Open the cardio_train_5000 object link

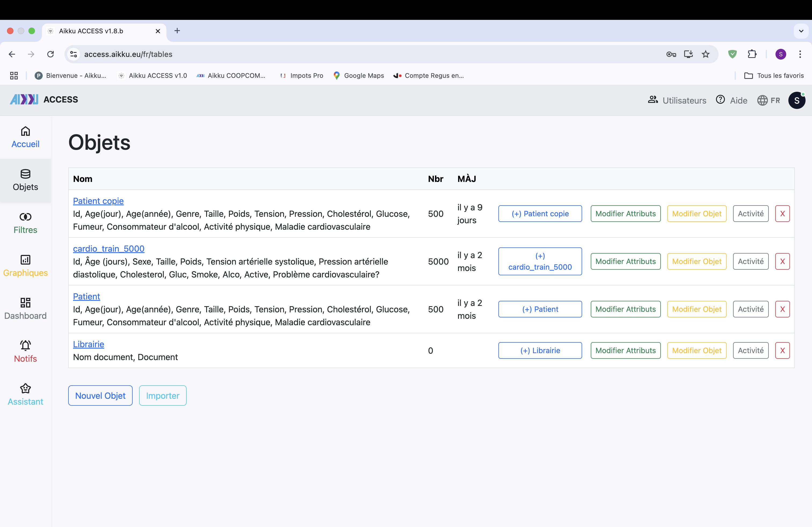tap(108, 248)
